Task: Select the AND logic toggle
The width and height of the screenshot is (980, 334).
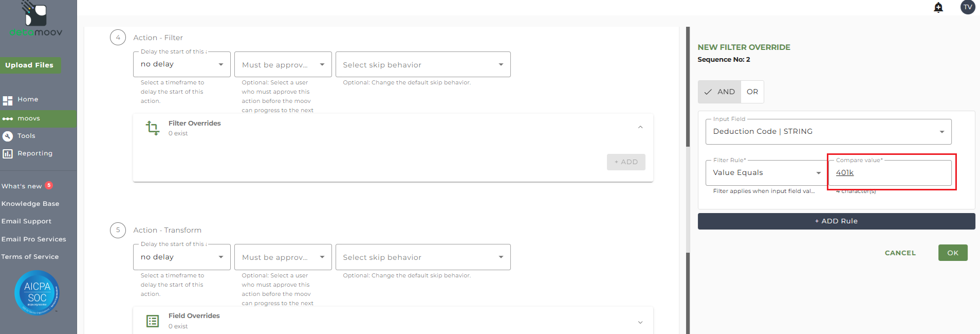Action: point(719,92)
